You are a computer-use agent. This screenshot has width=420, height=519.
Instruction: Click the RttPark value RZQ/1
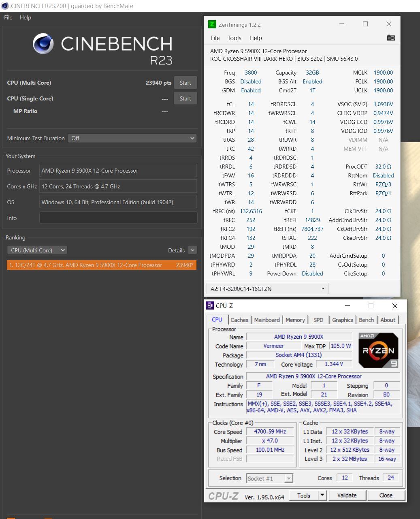[x=383, y=193]
